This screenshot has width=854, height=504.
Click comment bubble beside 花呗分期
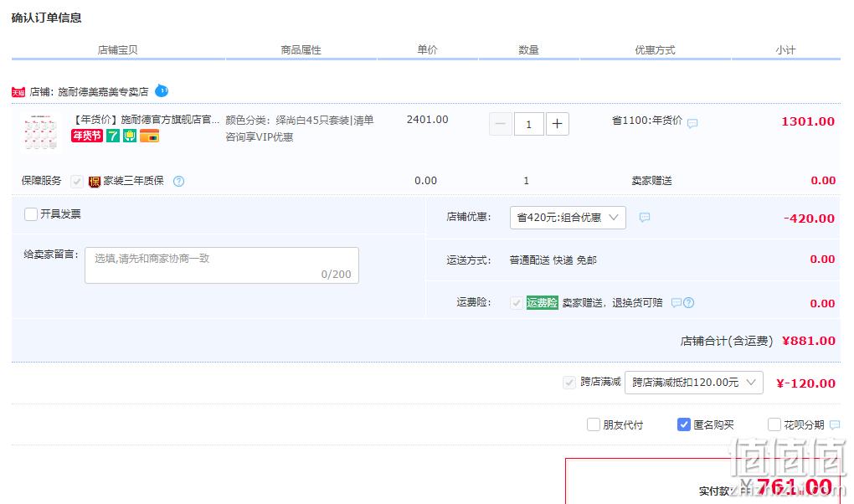pos(835,424)
